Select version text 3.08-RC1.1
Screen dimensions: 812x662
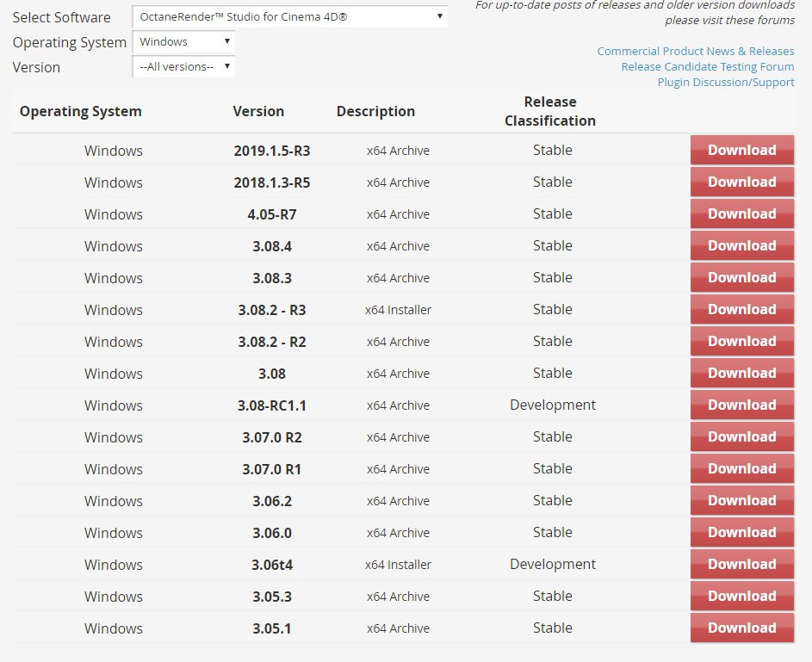tap(272, 405)
